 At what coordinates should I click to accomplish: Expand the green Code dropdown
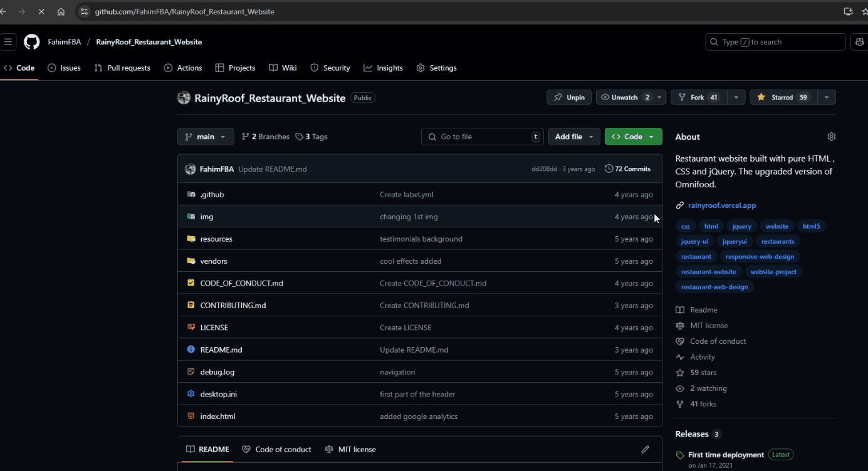633,137
